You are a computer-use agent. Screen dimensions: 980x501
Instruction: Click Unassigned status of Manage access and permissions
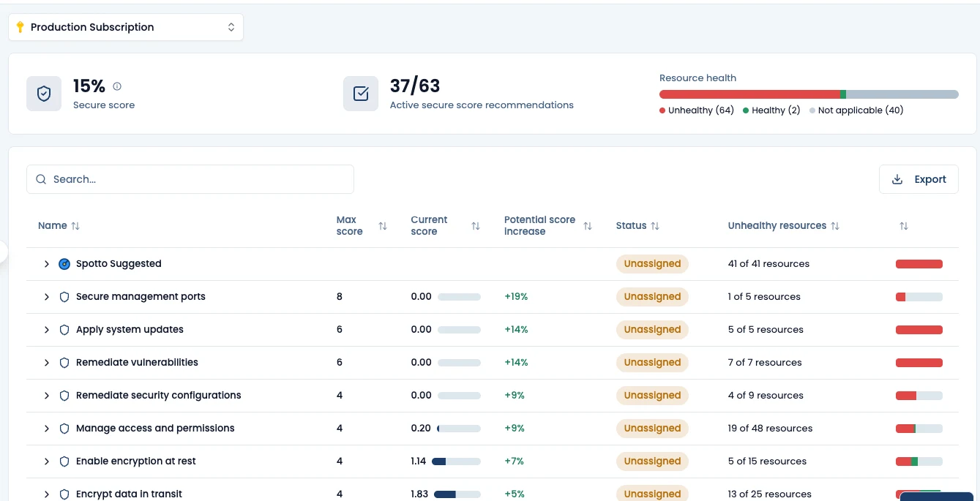coord(652,429)
